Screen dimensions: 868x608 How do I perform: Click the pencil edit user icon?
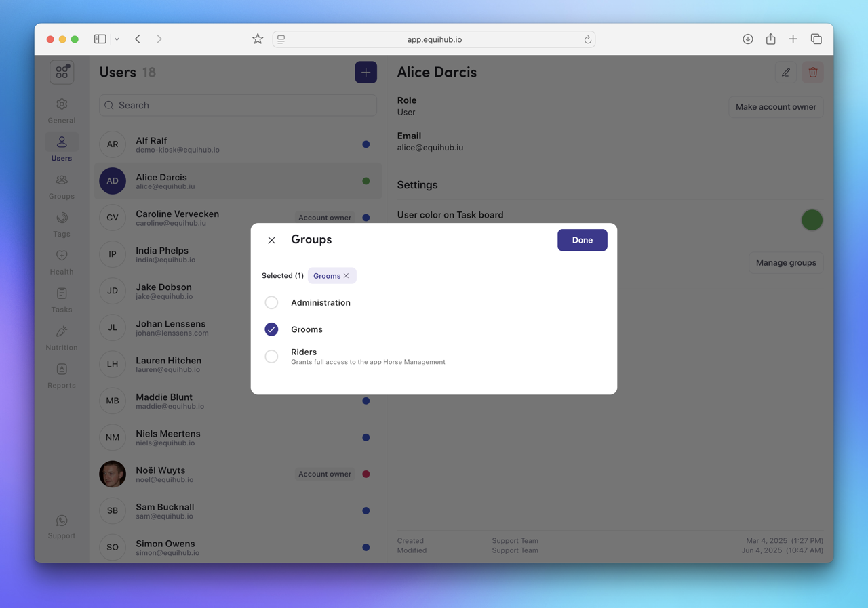click(785, 73)
